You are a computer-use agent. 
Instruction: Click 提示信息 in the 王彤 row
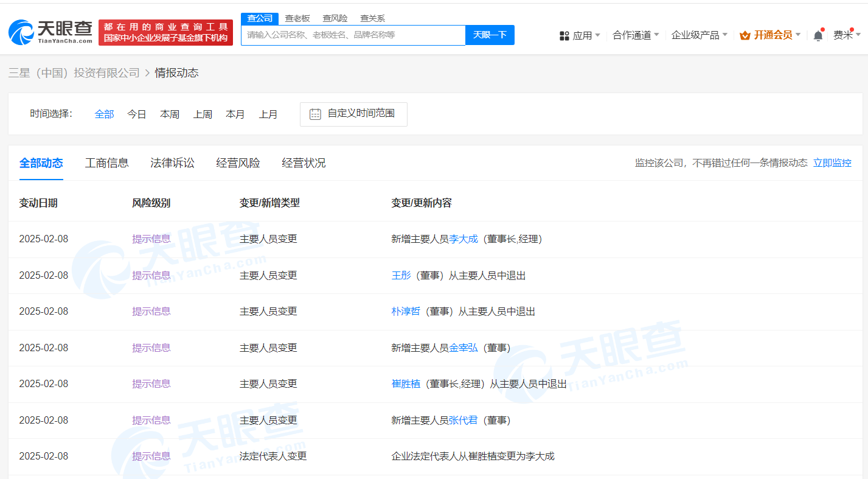[151, 275]
